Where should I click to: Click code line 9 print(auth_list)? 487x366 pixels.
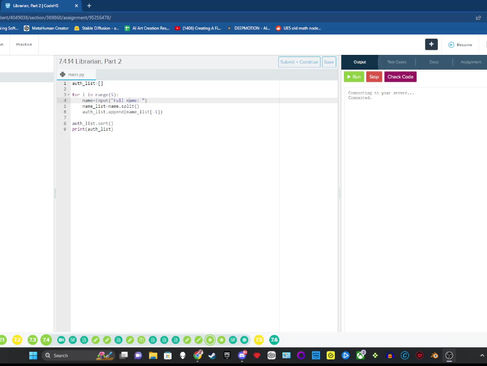pyautogui.click(x=93, y=129)
